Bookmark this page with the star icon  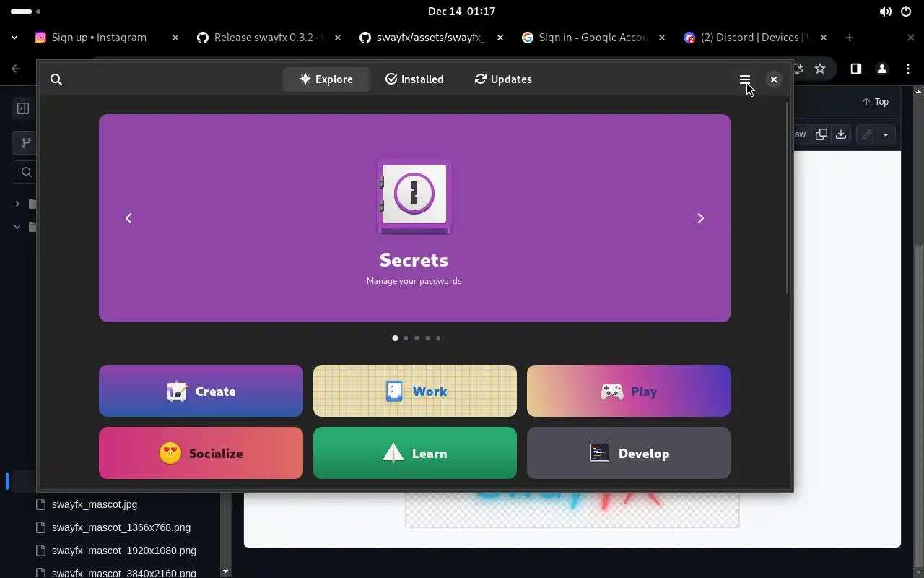[820, 69]
